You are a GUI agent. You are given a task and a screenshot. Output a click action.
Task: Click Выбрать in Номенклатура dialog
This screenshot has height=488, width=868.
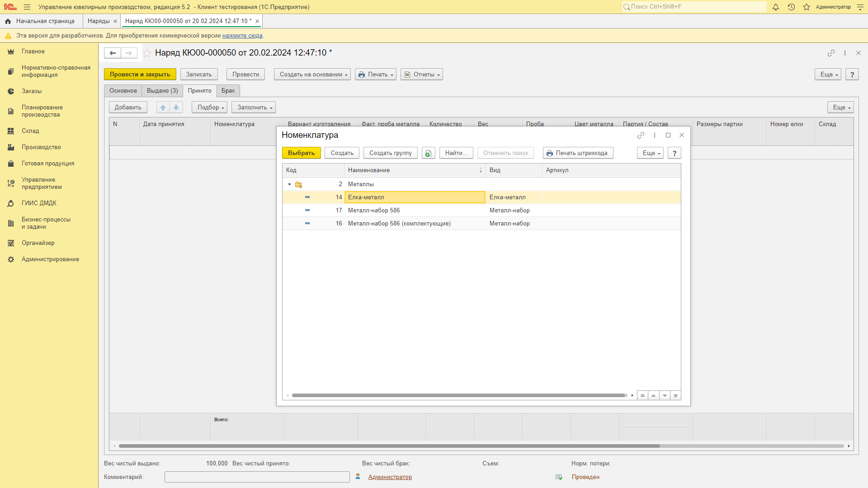coord(302,153)
